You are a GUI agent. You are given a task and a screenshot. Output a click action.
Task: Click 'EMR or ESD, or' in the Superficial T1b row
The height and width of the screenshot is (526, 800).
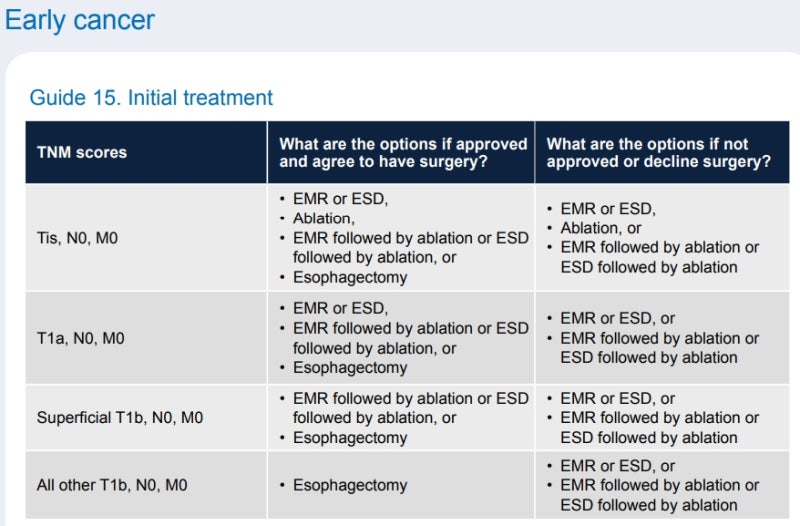617,398
